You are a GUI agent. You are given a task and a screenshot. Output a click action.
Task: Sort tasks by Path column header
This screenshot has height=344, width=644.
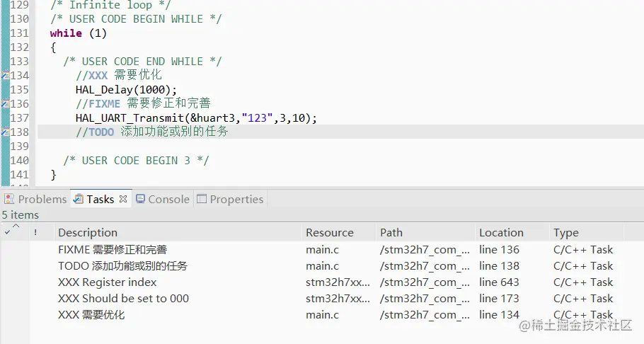click(425, 233)
